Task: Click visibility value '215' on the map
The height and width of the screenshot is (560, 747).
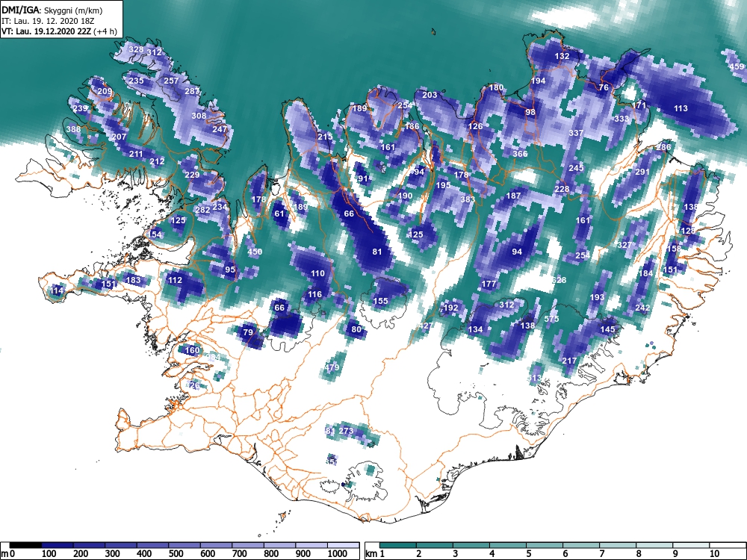Action: (x=325, y=137)
